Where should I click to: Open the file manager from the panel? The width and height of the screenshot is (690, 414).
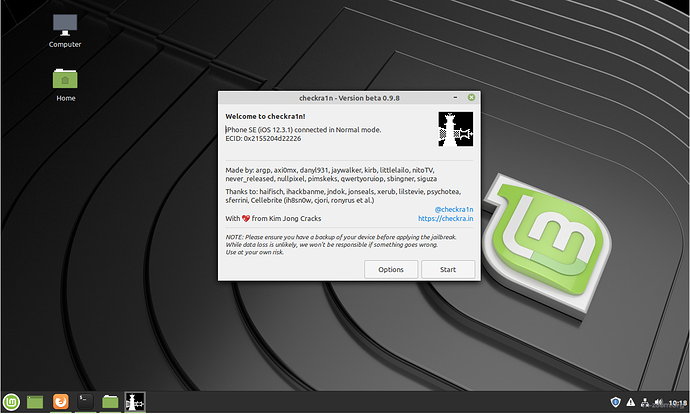coord(110,402)
